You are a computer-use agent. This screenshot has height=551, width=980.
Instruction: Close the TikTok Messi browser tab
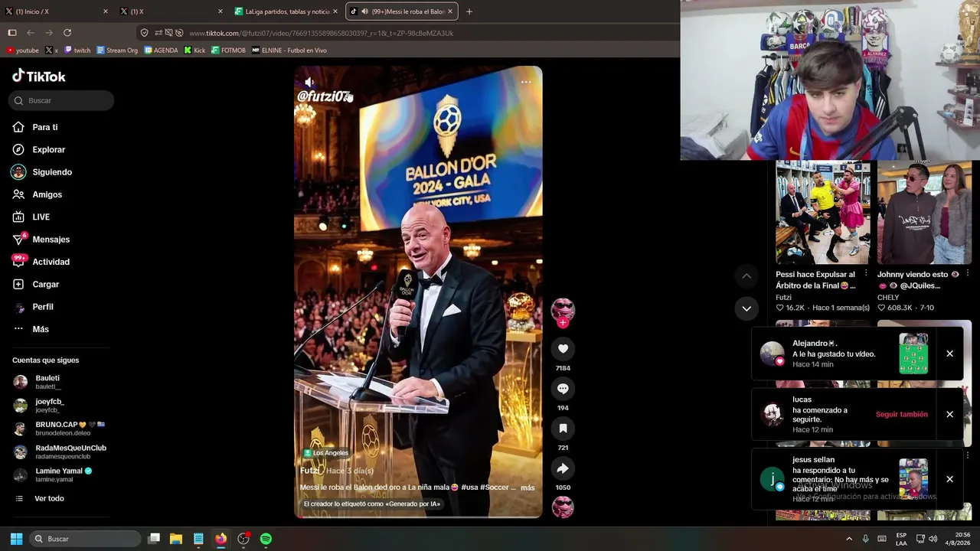coord(451,11)
